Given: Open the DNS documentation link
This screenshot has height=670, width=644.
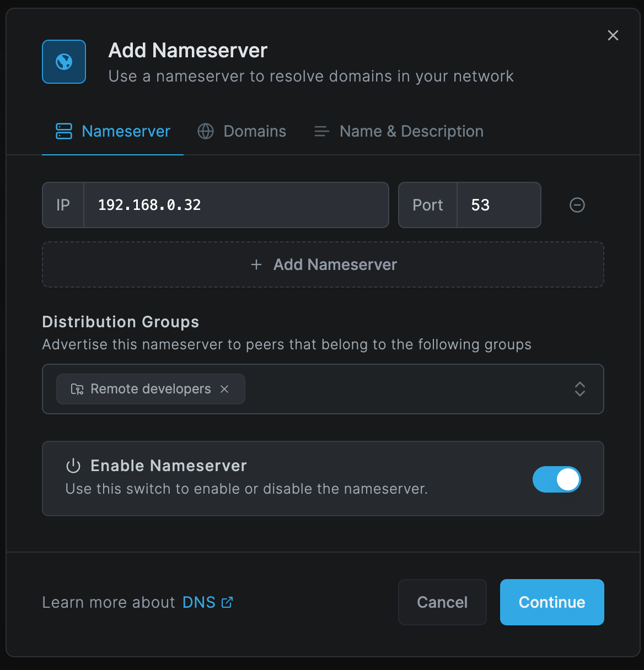Looking at the screenshot, I should coord(207,602).
